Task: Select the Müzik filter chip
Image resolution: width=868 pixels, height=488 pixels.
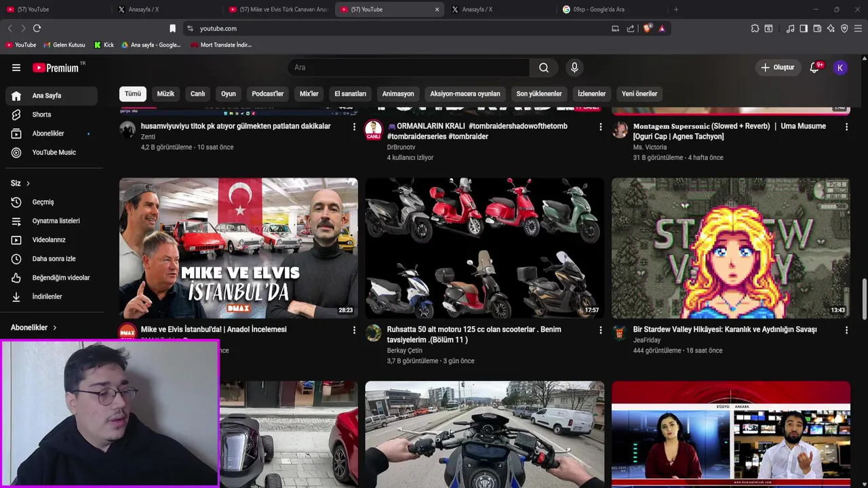Action: click(x=166, y=94)
